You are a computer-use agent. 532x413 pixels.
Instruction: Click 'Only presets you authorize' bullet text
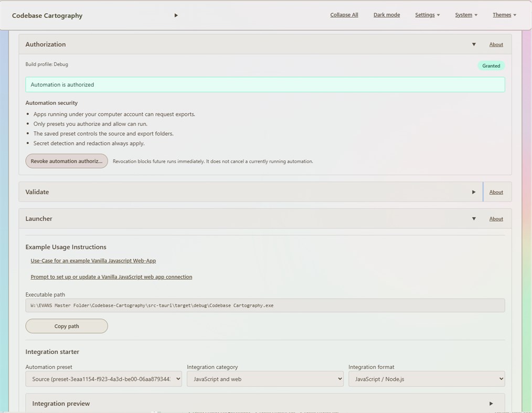click(90, 124)
